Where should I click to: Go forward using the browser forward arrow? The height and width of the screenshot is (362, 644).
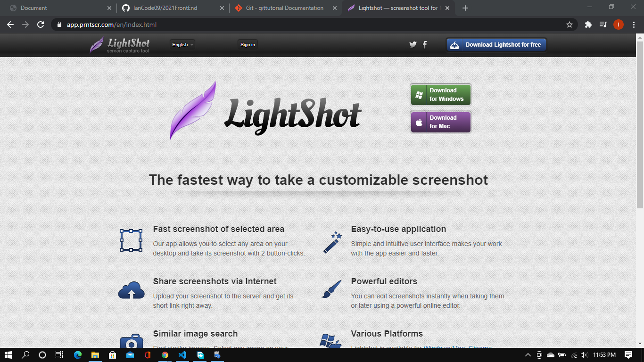[25, 25]
